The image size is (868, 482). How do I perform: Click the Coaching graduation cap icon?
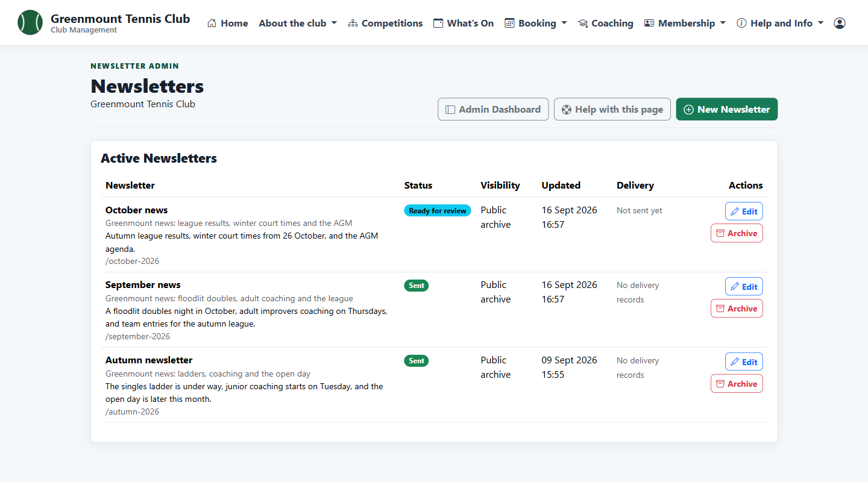(582, 23)
